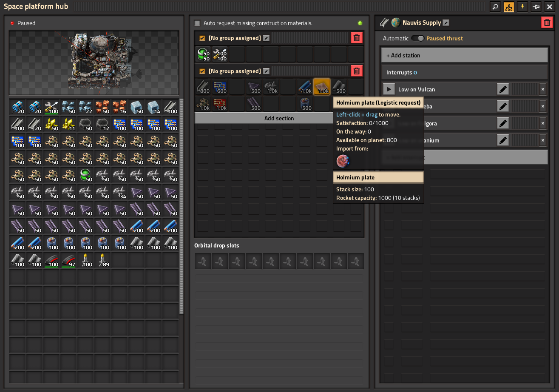
Task: Uncheck the second No group assigned section
Action: point(202,71)
